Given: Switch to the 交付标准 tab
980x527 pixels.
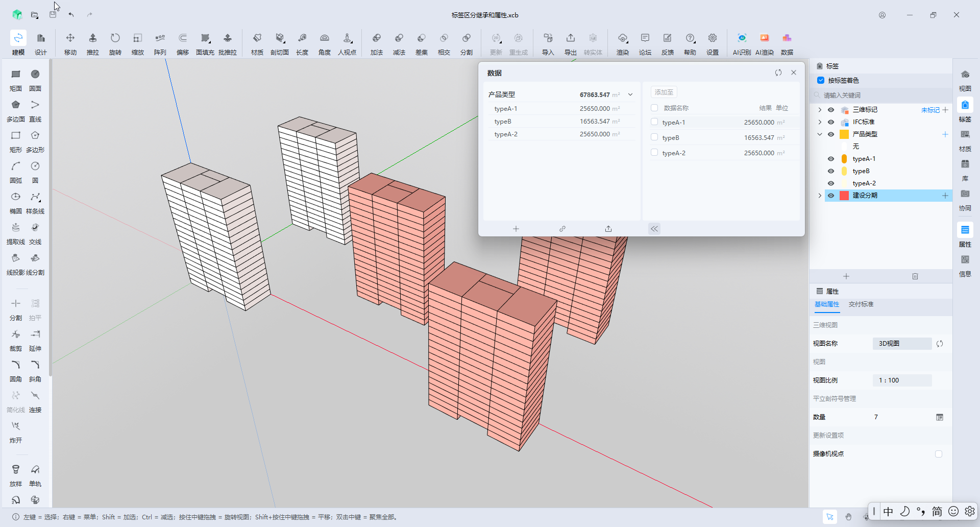Looking at the screenshot, I should [x=861, y=304].
